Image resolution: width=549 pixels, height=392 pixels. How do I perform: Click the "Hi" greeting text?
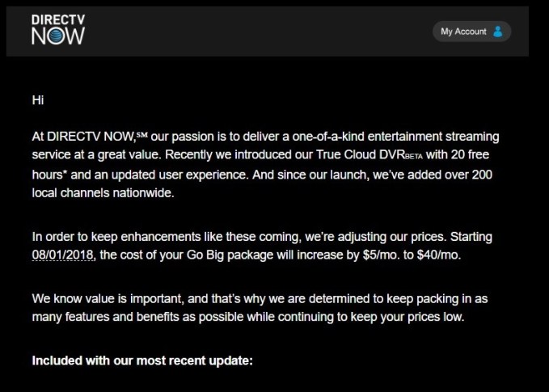37,99
